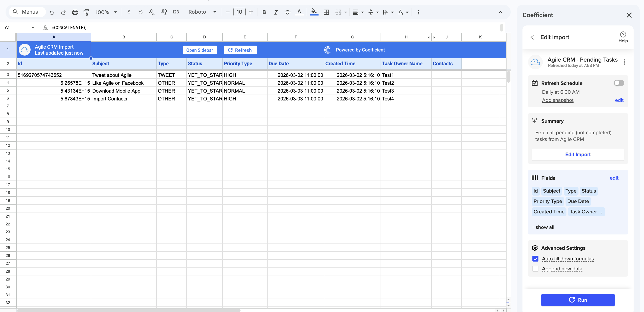Format as percent
The image size is (644, 312).
140,12
